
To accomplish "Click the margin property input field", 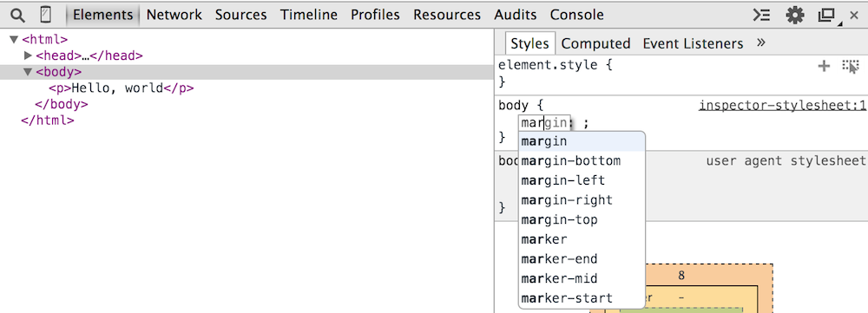I will tap(544, 123).
